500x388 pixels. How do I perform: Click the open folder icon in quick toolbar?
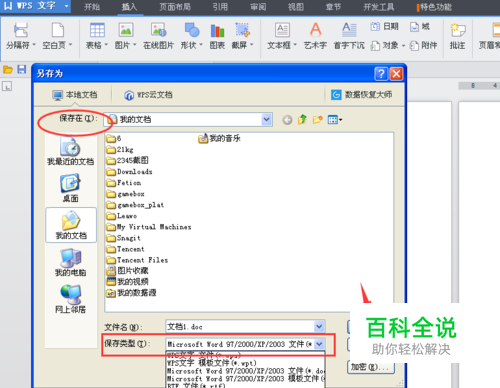click(8, 70)
